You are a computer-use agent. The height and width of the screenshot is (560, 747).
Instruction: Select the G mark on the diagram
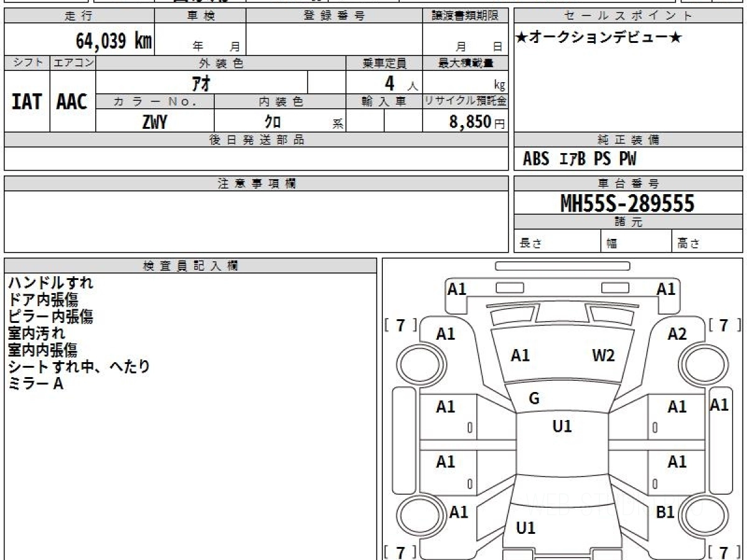coord(534,399)
